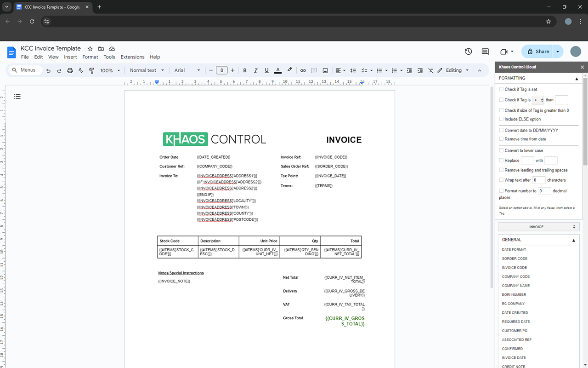Image resolution: width=588 pixels, height=368 pixels.
Task: Insert a link
Action: [x=303, y=70]
